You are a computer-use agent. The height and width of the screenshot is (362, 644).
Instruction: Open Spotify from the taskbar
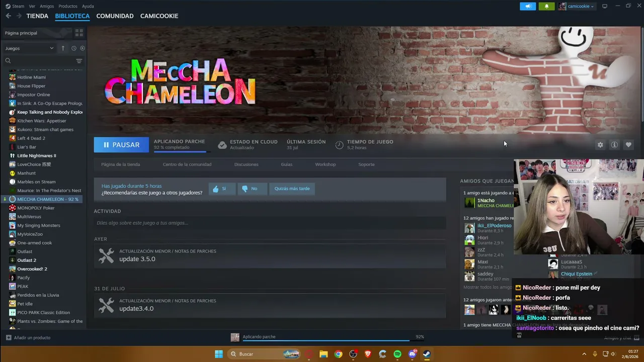tap(397, 354)
